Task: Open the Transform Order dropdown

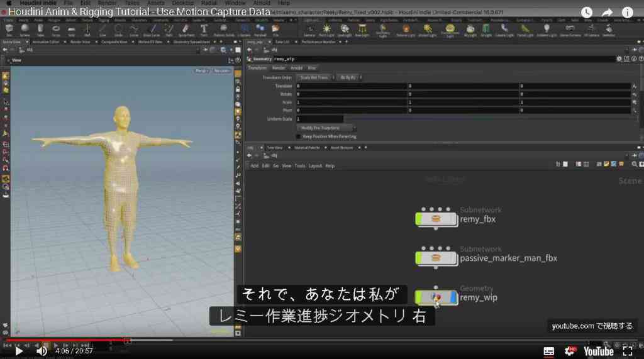Action: 315,77
